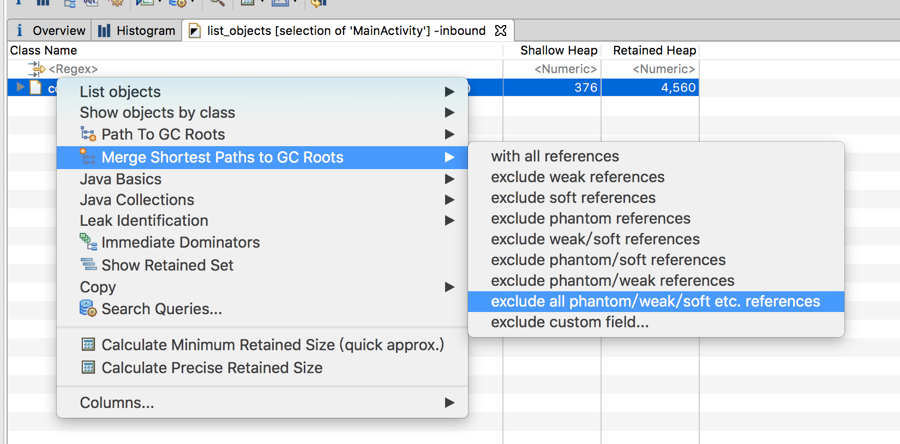The height and width of the screenshot is (444, 900).
Task: Click the Histogram tab bar-chart icon
Action: click(x=104, y=31)
